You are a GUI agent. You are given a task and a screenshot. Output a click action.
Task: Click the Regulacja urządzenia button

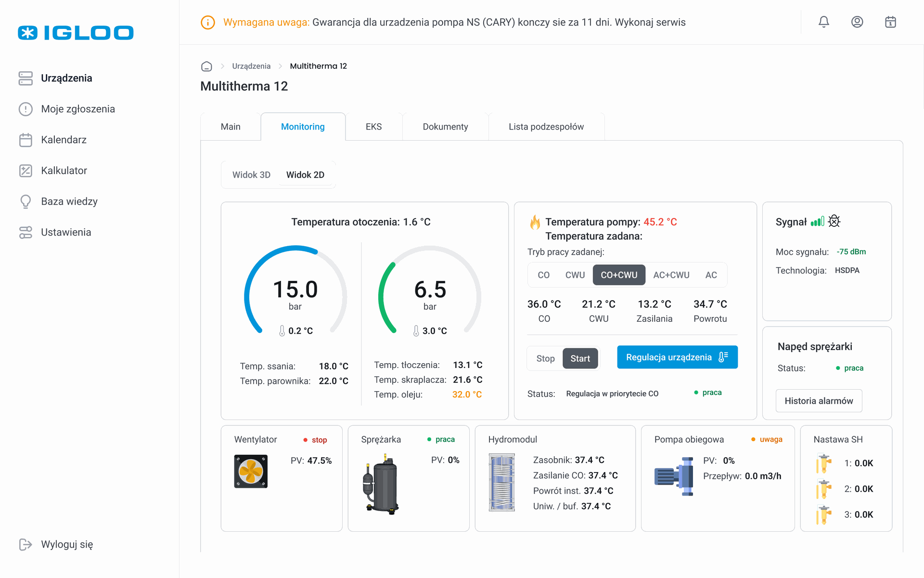point(677,357)
